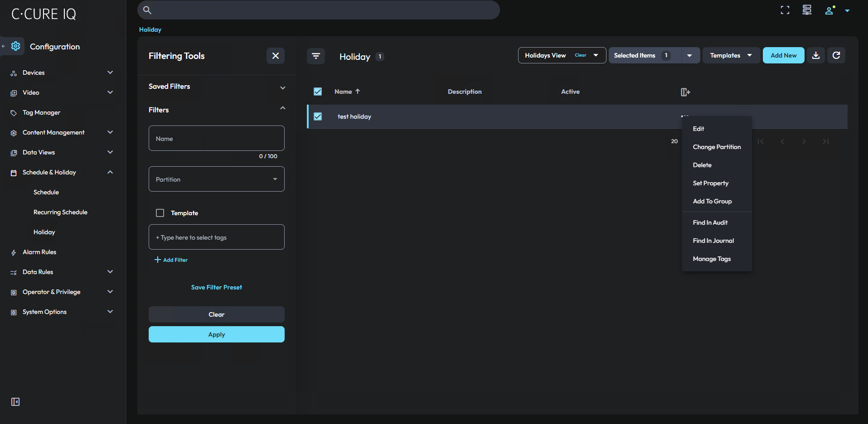Choose Find In Audit in the context menu
Viewport: 868px width, 424px height.
tap(710, 222)
